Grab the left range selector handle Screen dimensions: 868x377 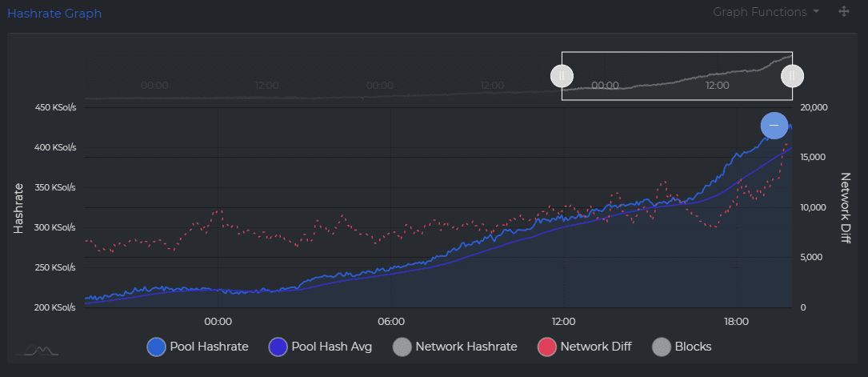562,76
